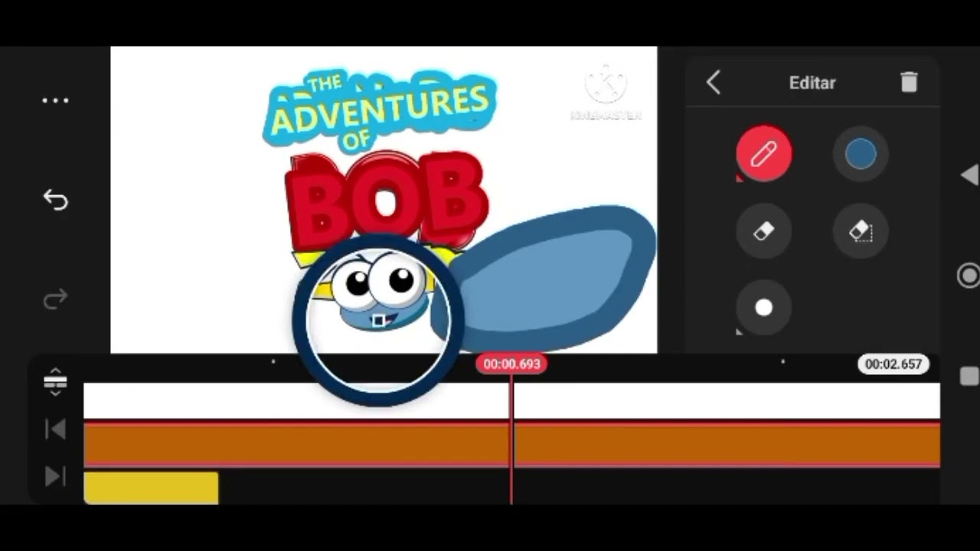980x551 pixels.
Task: Click the 00:02.657 total duration label
Action: point(893,364)
